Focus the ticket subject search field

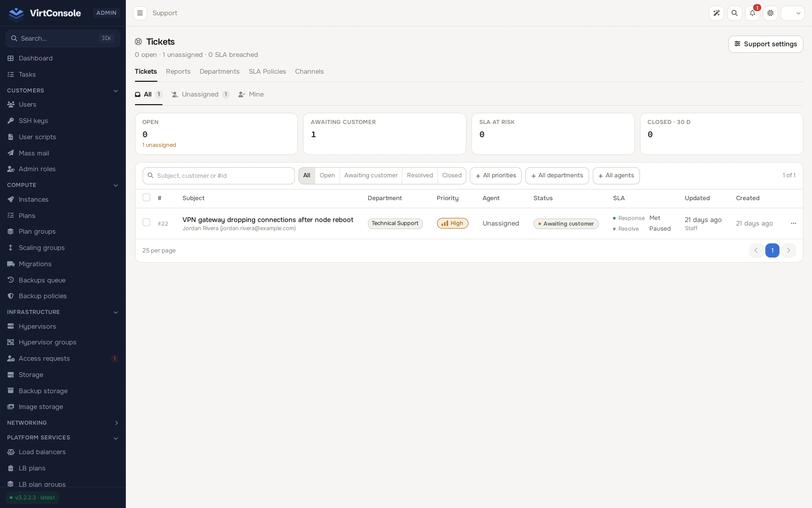point(218,176)
